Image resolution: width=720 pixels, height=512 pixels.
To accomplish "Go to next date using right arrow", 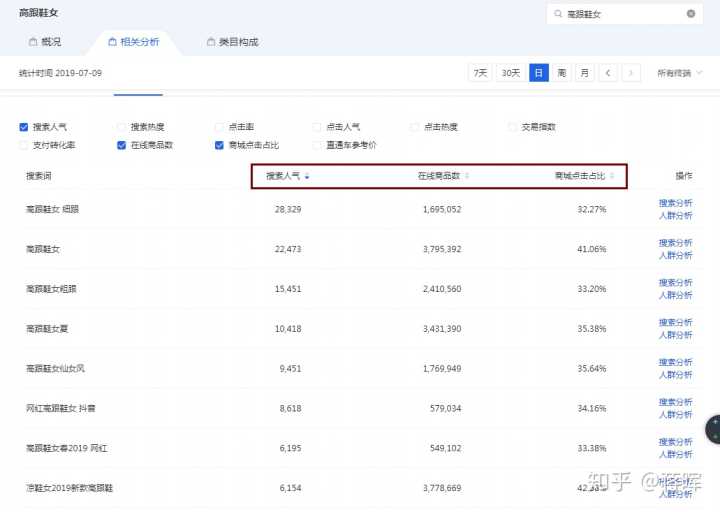I will 630,73.
